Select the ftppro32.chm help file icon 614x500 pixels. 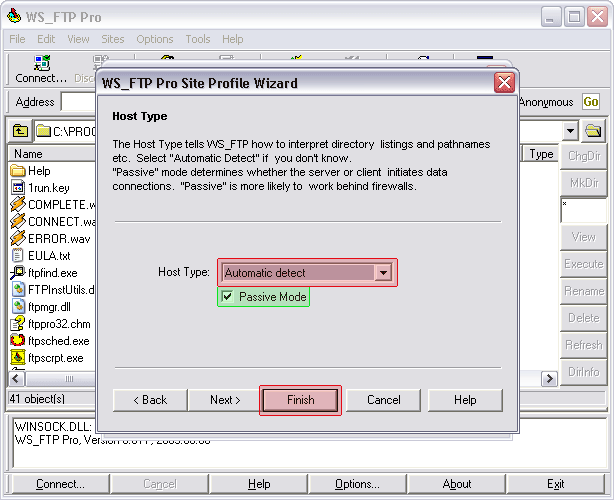[x=18, y=324]
